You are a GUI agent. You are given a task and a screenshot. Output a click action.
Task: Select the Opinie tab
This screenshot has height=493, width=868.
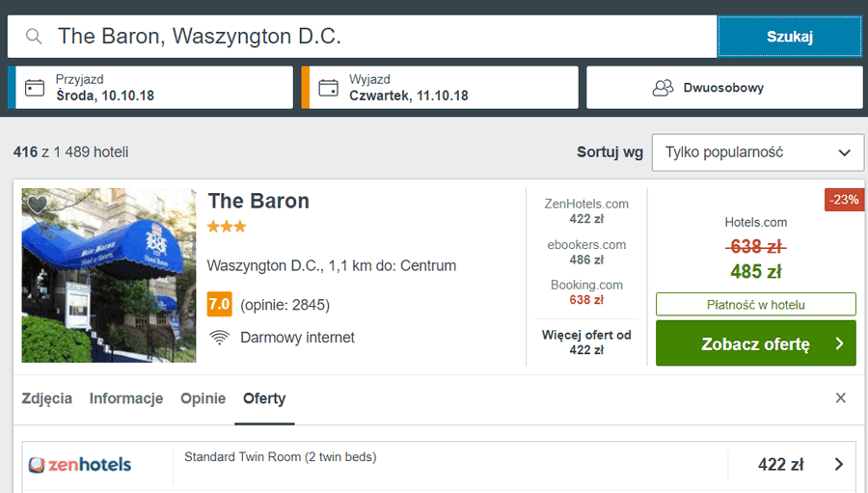[x=203, y=398]
